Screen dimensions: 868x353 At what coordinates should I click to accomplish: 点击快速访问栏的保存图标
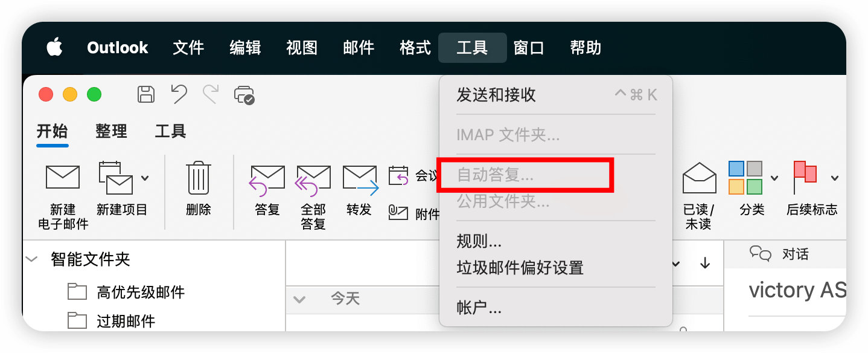[x=145, y=94]
